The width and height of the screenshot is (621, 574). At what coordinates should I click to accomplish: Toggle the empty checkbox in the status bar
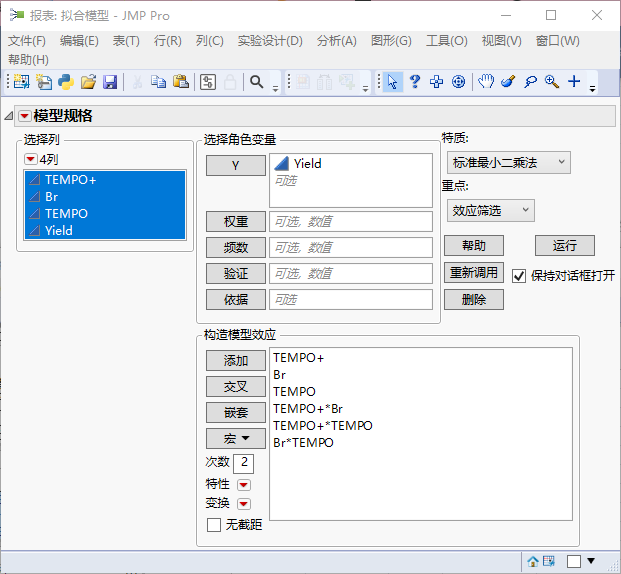574,561
